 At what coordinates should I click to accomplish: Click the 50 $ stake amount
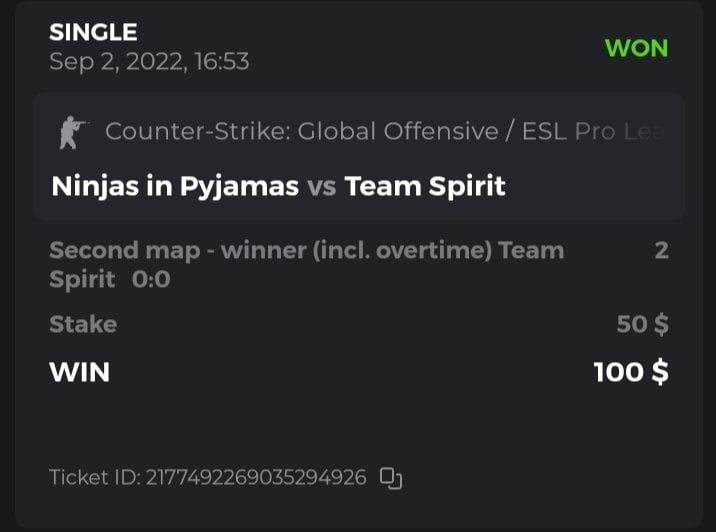click(642, 324)
